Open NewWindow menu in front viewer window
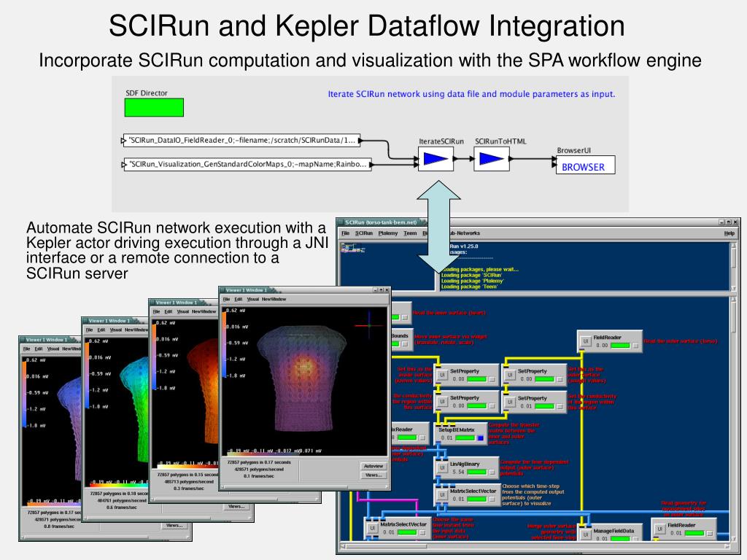 pyautogui.click(x=274, y=300)
